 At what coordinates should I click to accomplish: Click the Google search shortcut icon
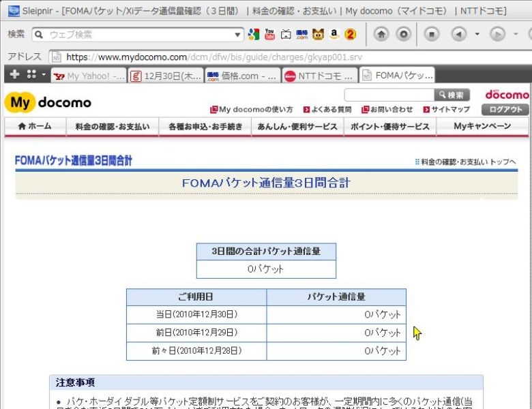(254, 34)
